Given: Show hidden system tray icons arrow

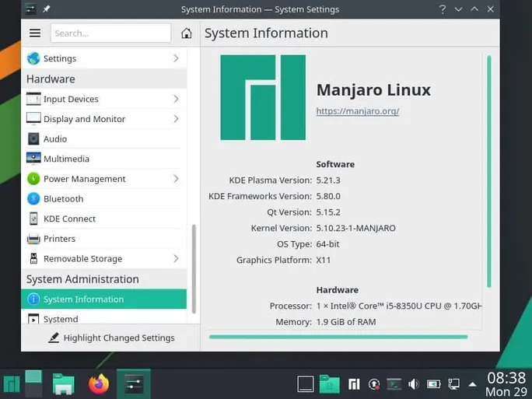Looking at the screenshot, I should pos(472,384).
